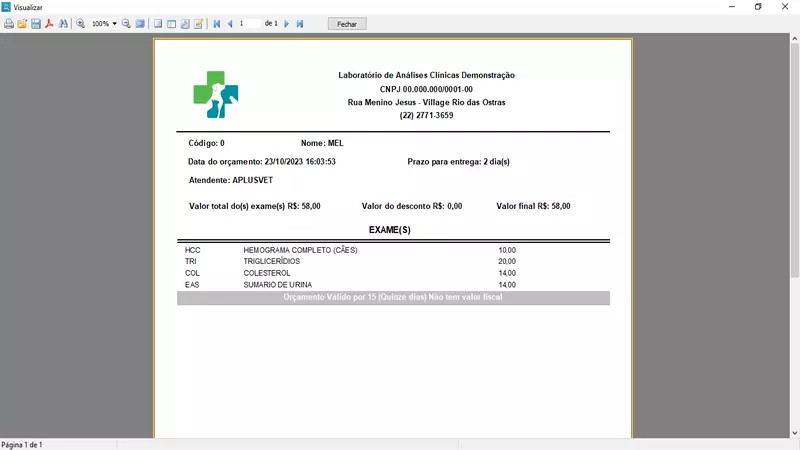The height and width of the screenshot is (450, 800).
Task: Go to the first page
Action: tap(217, 23)
